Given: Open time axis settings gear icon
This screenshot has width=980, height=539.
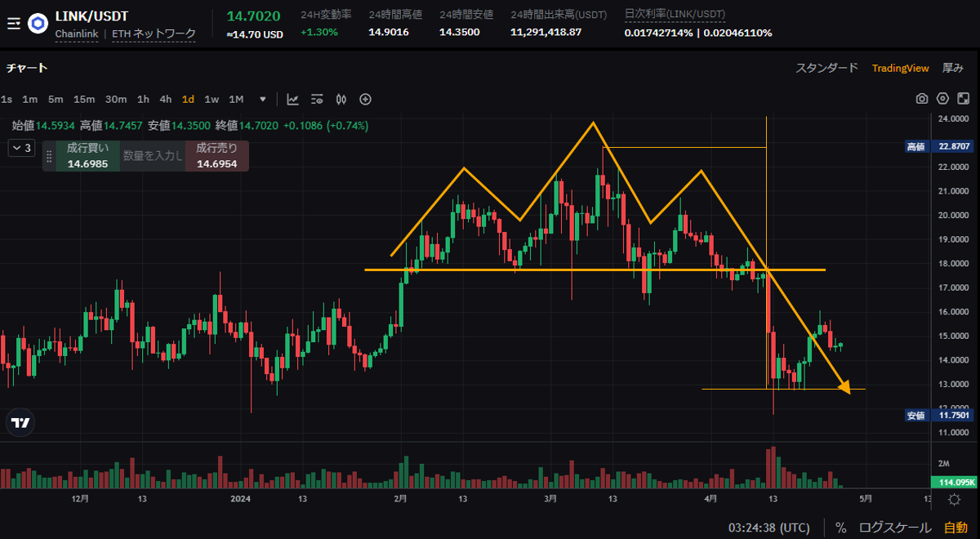Looking at the screenshot, I should (x=955, y=499).
